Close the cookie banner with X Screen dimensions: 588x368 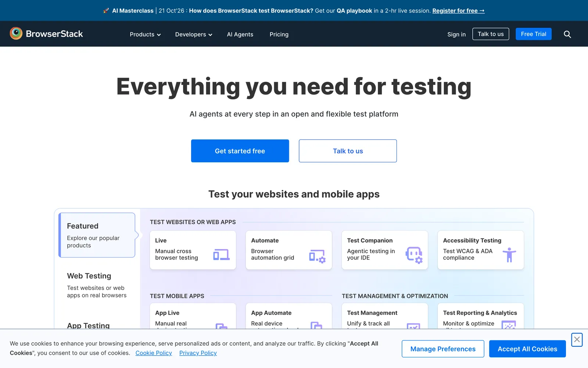coord(577,339)
